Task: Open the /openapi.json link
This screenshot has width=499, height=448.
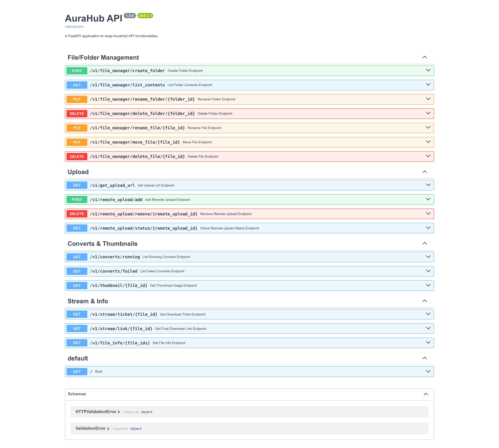Action: pyautogui.click(x=74, y=27)
